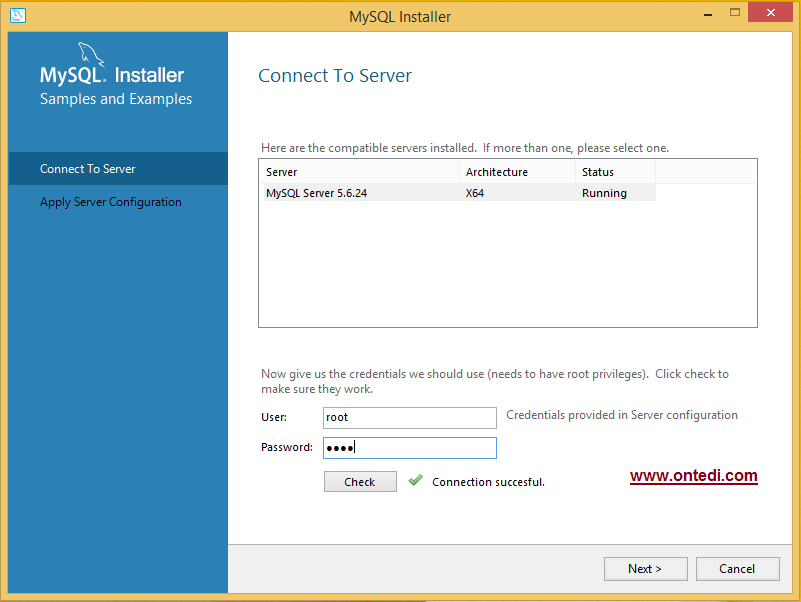Viewport: 801px width, 602px height.
Task: Click the MySQL Installer title bar icon
Action: click(18, 15)
